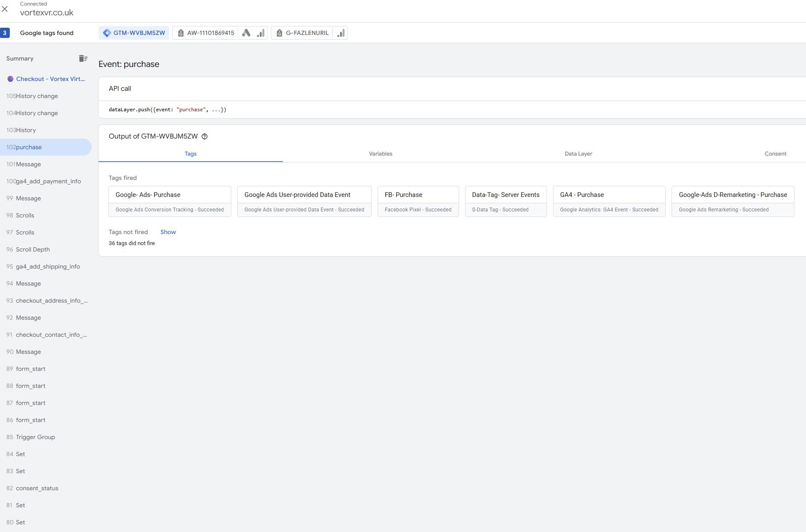The image size is (806, 532).
Task: Select the G-FAZLENURIL Google tag
Action: coord(303,33)
